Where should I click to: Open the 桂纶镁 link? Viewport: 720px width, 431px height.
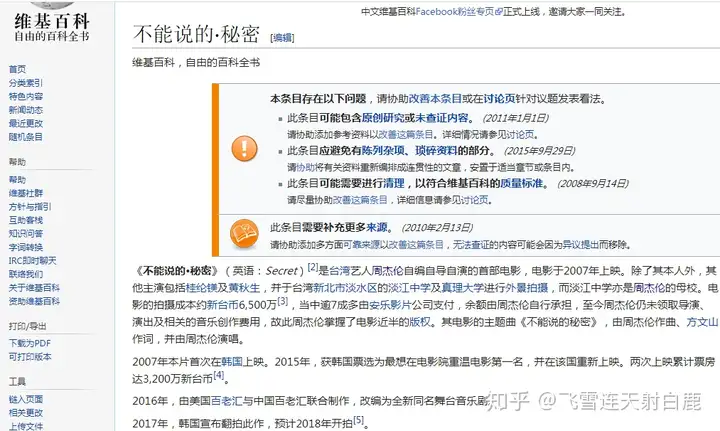pos(201,288)
